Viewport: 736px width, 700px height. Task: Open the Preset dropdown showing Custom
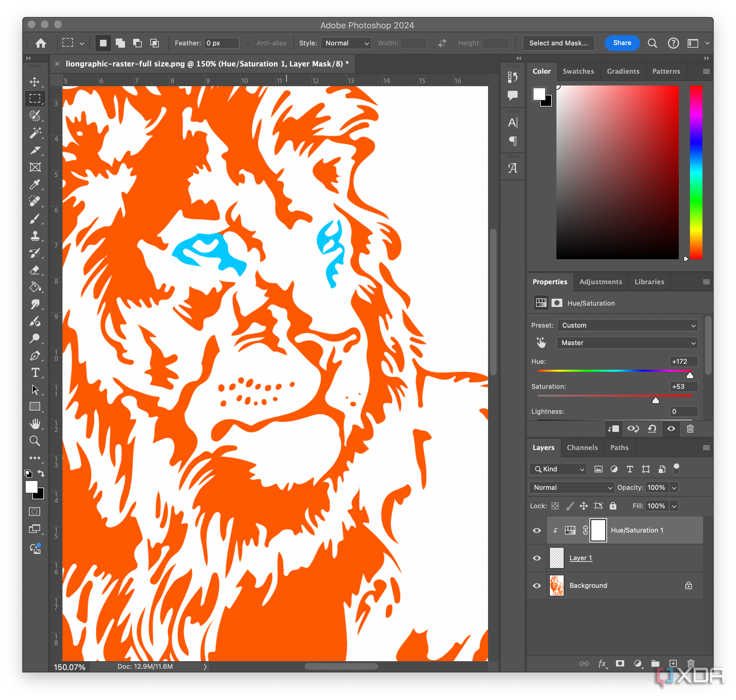pyautogui.click(x=627, y=325)
